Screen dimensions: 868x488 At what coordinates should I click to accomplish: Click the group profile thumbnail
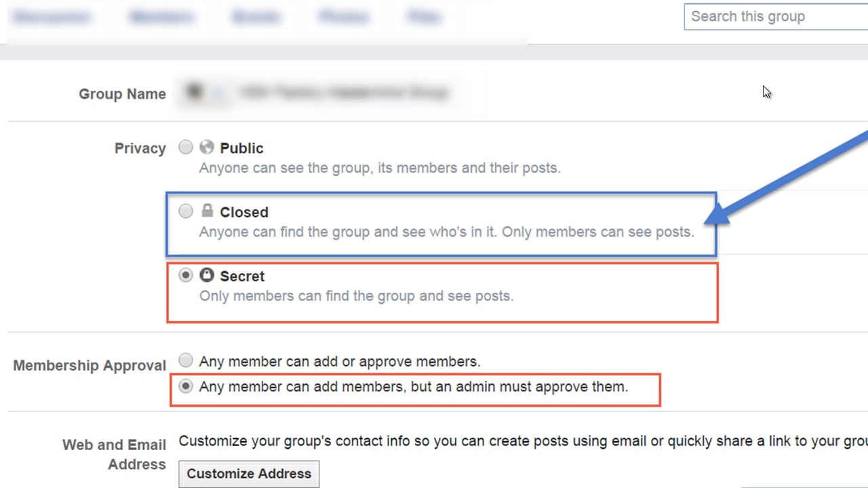point(197,93)
